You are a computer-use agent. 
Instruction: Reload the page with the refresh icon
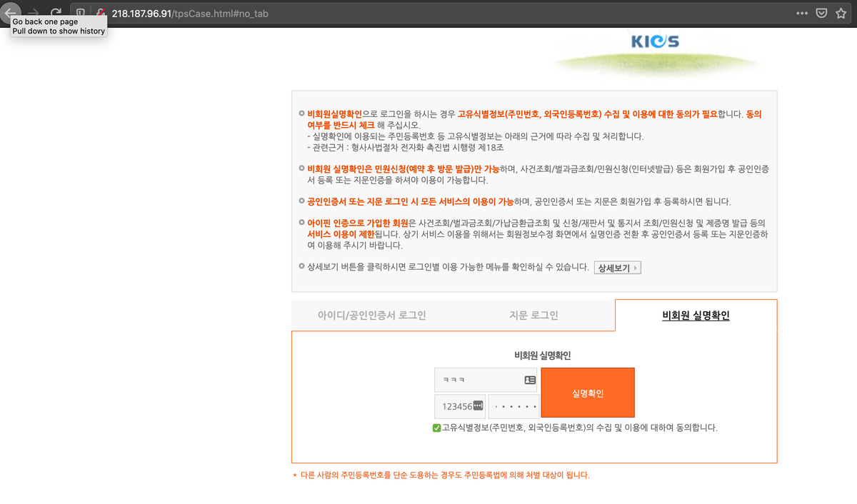pyautogui.click(x=56, y=14)
